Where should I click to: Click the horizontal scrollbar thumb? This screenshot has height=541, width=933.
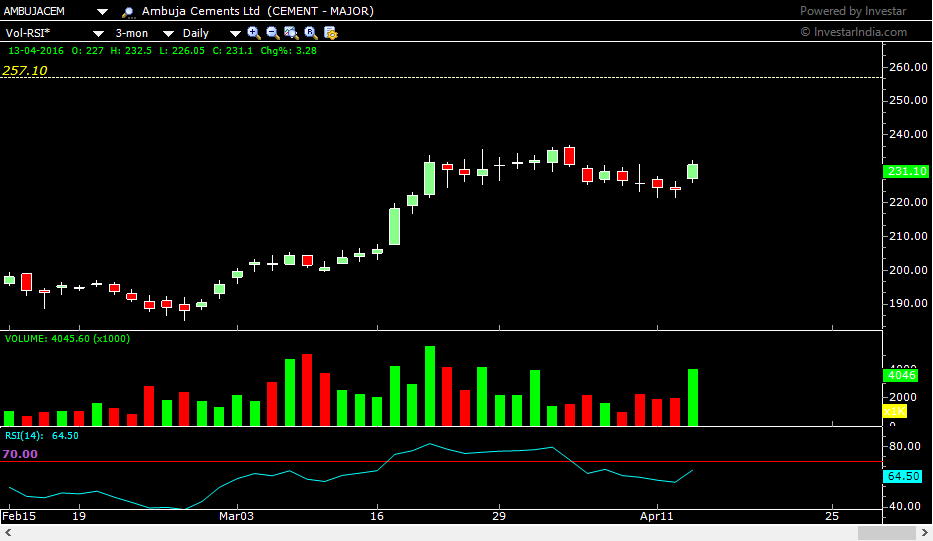[887, 533]
